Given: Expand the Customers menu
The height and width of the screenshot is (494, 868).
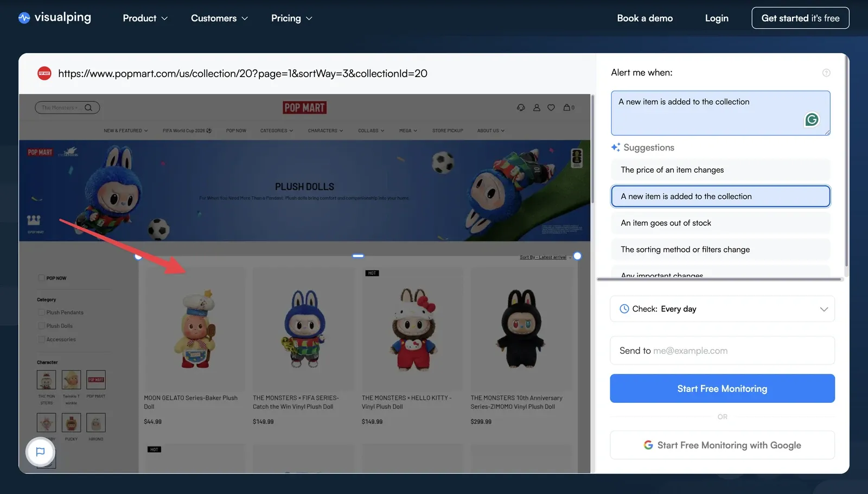Looking at the screenshot, I should pos(219,18).
